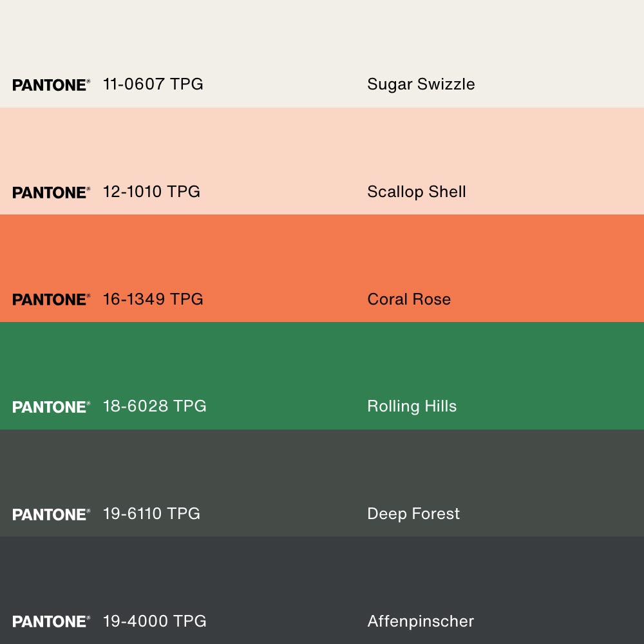
Task: Click the 18-6028 TPG code text
Action: click(155, 406)
